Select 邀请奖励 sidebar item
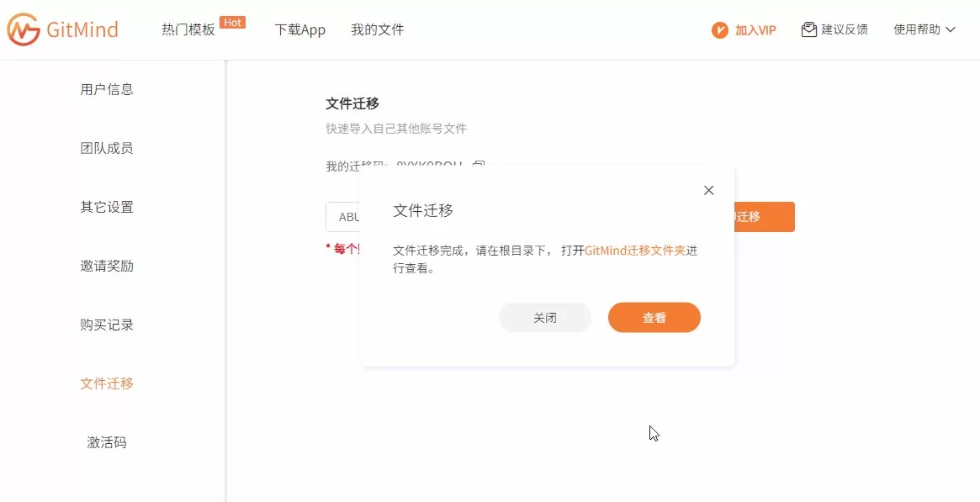This screenshot has height=502, width=980. (x=107, y=266)
